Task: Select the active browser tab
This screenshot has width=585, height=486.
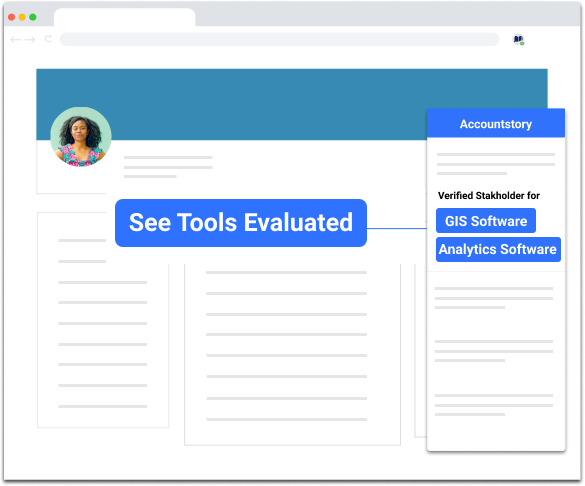Action: coord(125,17)
